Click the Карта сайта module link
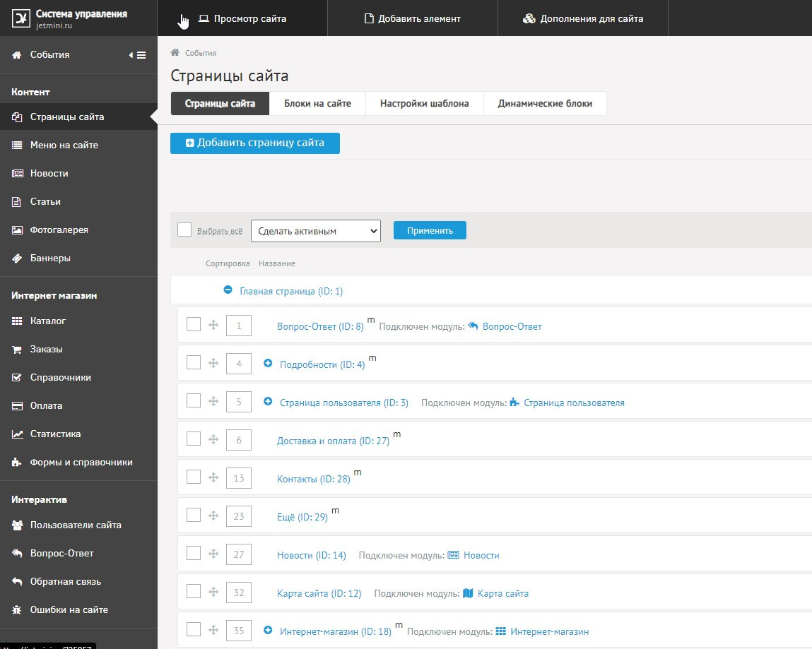 [503, 594]
